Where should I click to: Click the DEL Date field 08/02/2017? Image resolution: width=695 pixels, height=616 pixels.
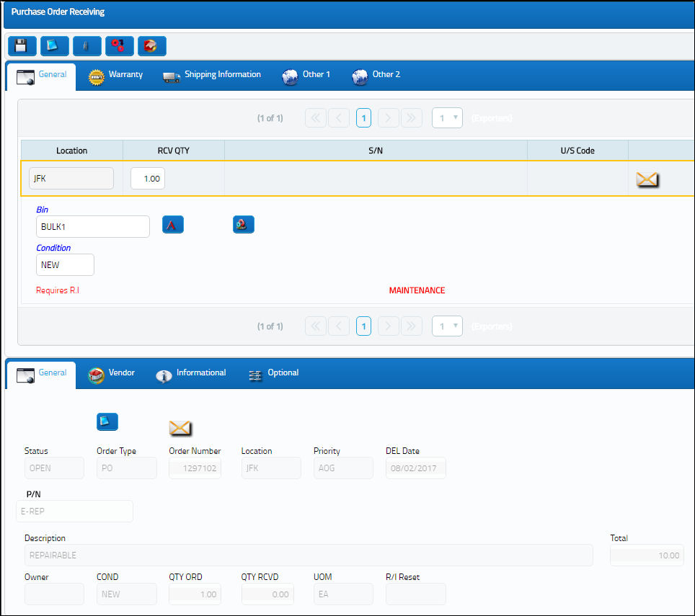click(x=416, y=468)
